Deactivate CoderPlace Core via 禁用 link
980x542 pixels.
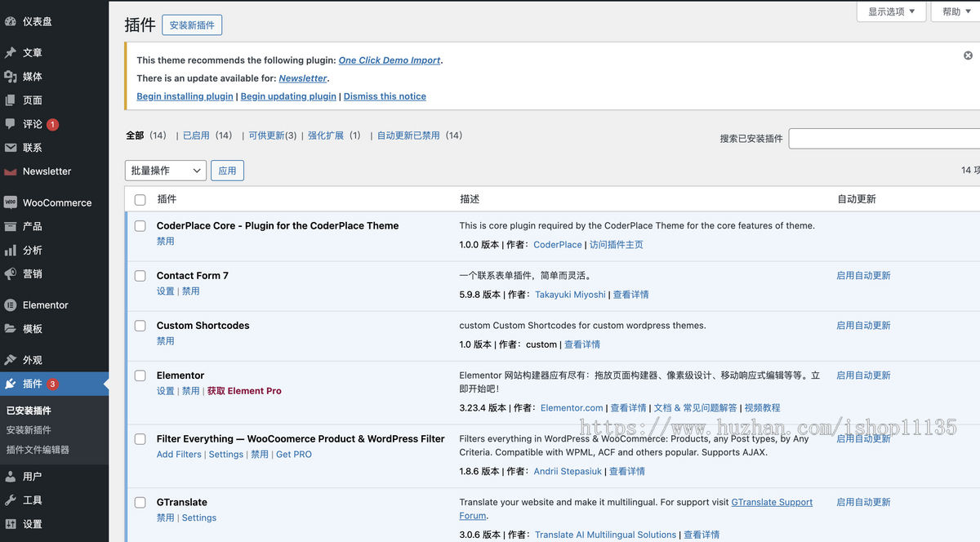[x=166, y=242]
